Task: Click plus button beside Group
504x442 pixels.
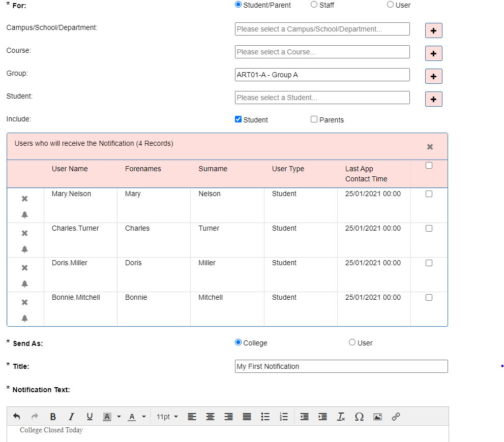Action: [x=434, y=76]
